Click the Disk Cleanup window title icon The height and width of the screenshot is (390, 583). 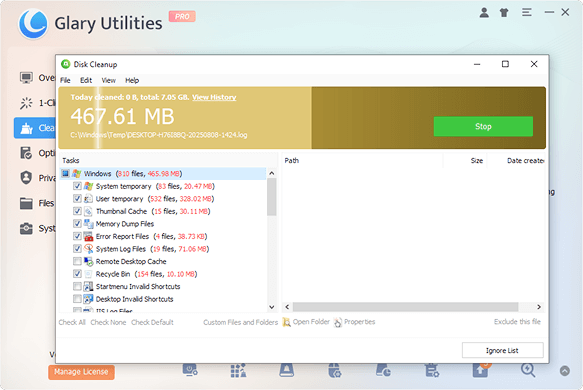pyautogui.click(x=65, y=64)
